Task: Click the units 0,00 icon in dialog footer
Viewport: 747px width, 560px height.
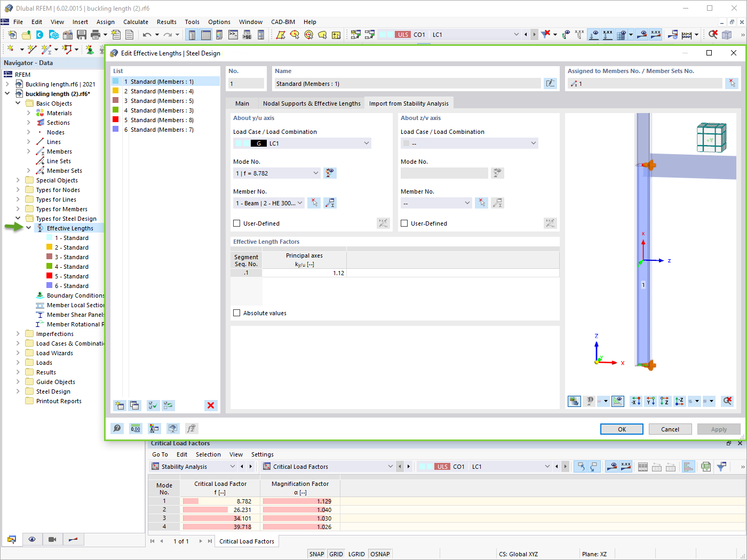Action: (136, 428)
